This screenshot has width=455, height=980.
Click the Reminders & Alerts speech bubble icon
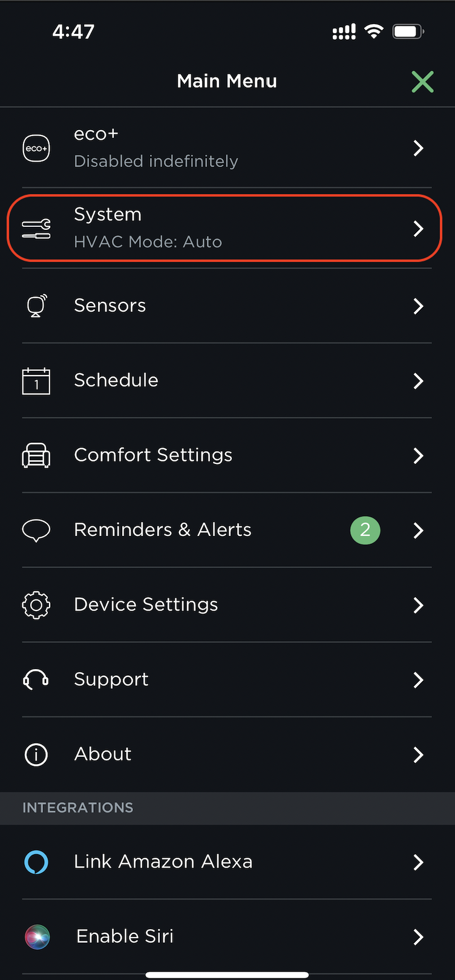36,530
